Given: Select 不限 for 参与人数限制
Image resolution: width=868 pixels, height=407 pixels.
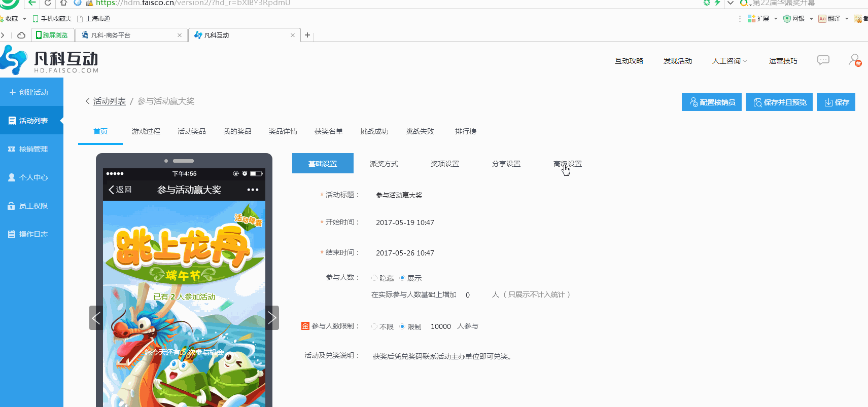Looking at the screenshot, I should (x=374, y=326).
